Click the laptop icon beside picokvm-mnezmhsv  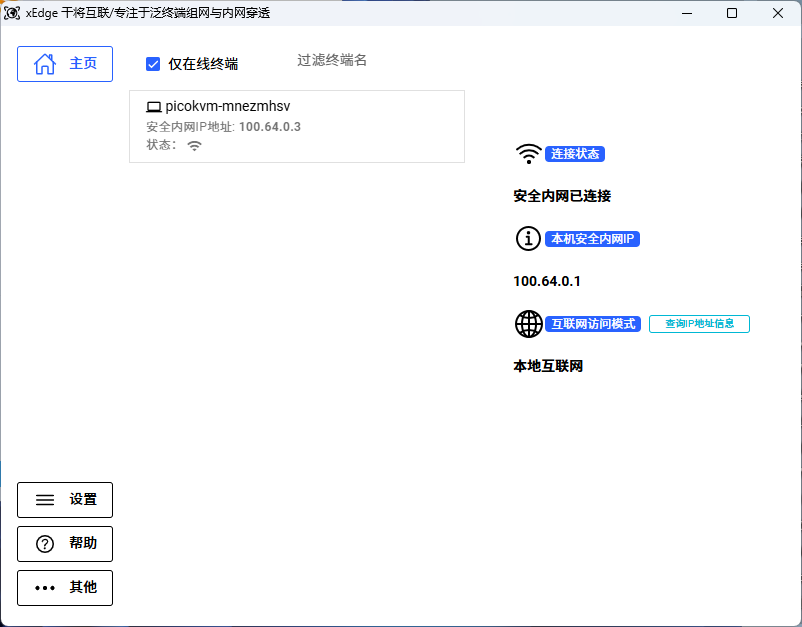pyautogui.click(x=154, y=106)
